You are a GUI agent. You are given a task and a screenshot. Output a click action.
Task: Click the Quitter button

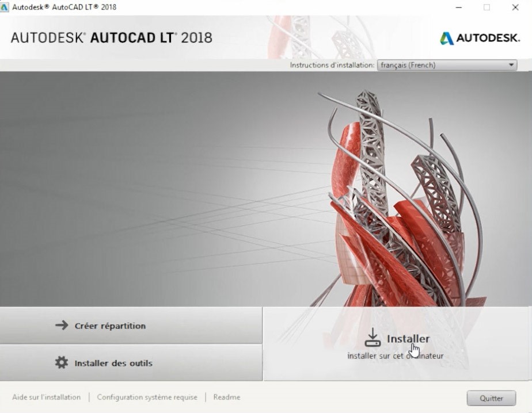pos(491,398)
